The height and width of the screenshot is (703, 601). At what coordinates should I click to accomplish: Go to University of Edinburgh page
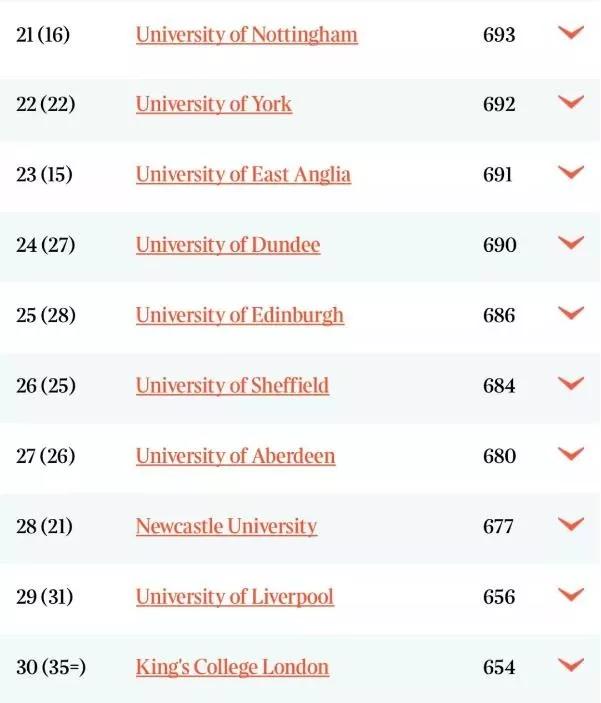(x=239, y=315)
